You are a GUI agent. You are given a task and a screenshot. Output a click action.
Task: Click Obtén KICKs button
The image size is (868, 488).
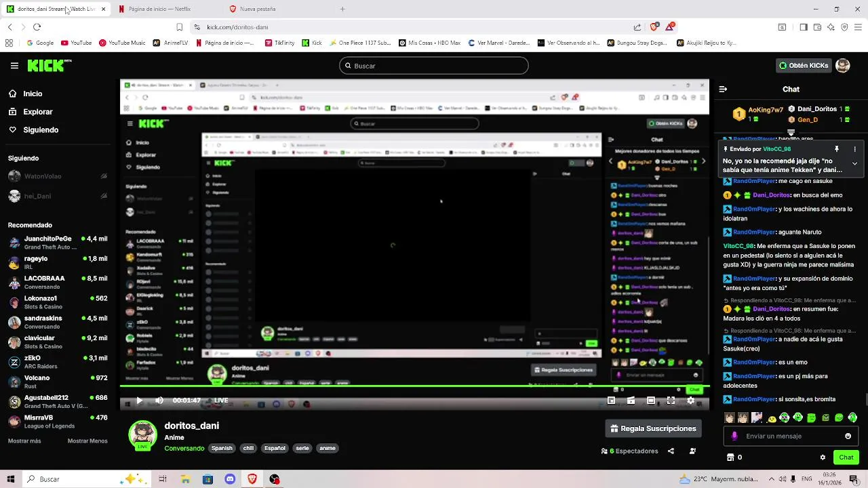(804, 66)
